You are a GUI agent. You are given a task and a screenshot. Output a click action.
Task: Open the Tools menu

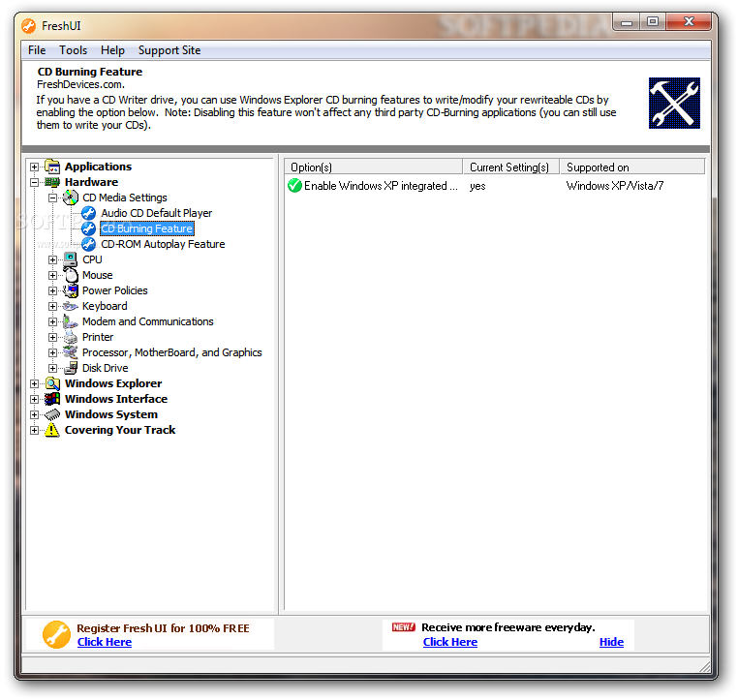[73, 50]
